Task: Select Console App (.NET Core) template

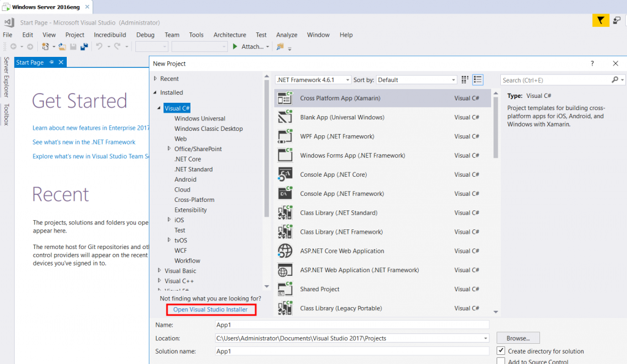Action: point(382,174)
